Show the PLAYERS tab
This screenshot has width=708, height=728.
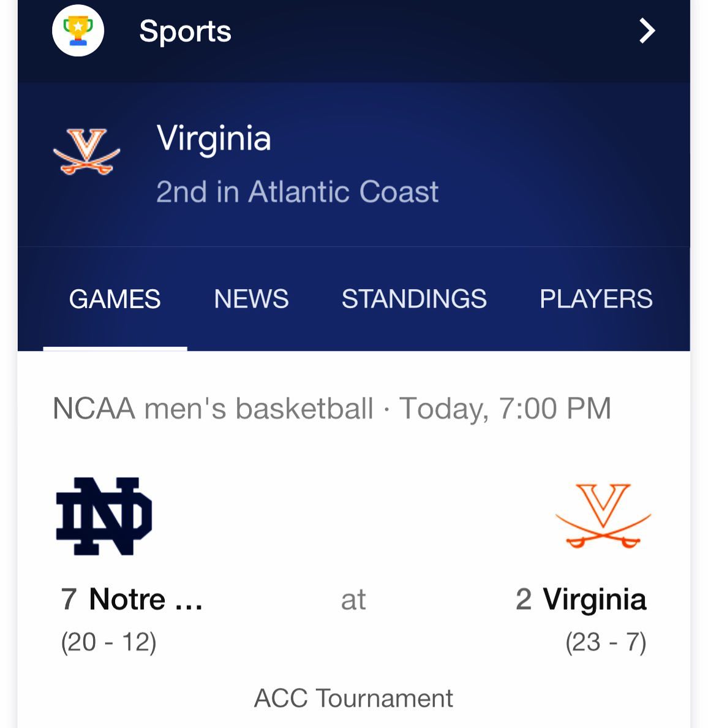click(596, 299)
